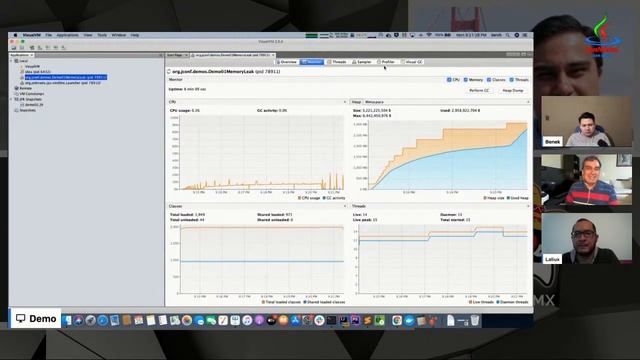Open IntelliJ IDEA from the dock
The height and width of the screenshot is (360, 640).
point(343,320)
